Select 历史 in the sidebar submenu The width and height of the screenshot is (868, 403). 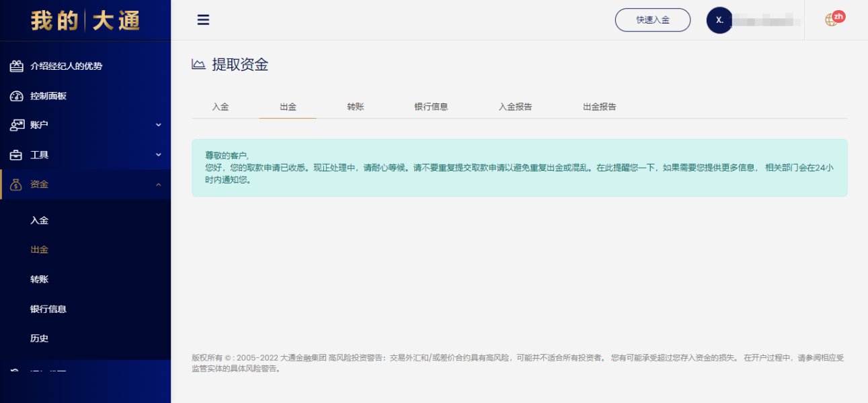39,339
